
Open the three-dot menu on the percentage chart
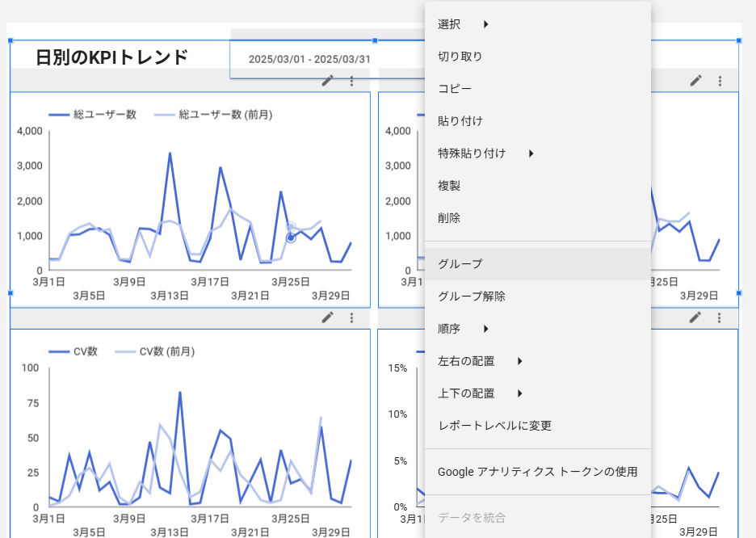(x=720, y=317)
